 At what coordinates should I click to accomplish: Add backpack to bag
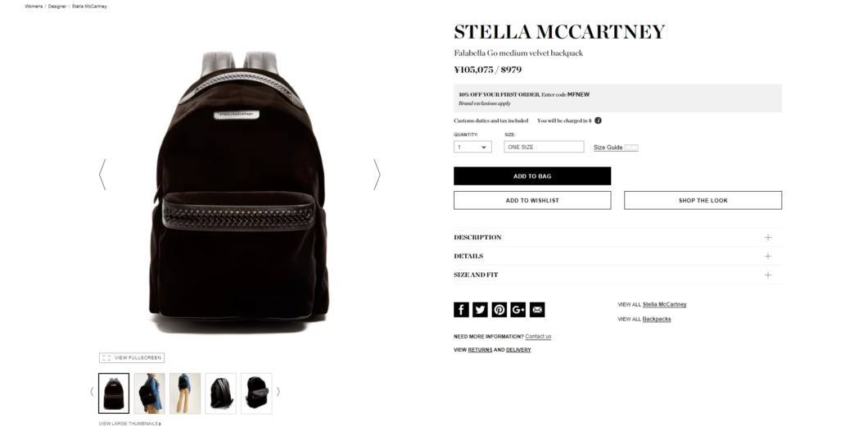point(532,176)
